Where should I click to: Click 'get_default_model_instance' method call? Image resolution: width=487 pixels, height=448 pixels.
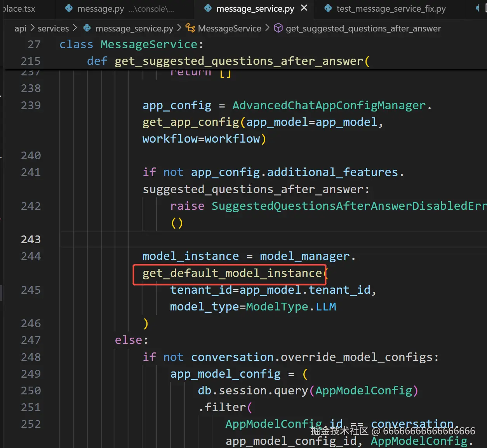[232, 273]
